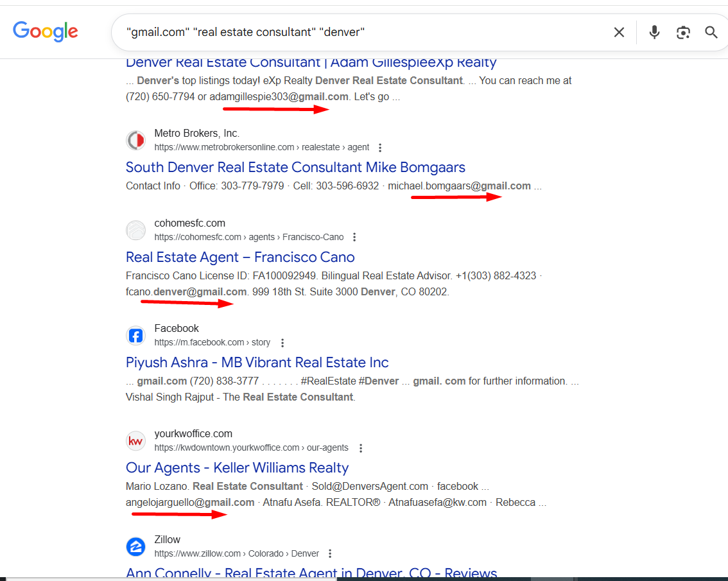
Task: Open more options for Metro Brokers result
Action: [x=380, y=148]
